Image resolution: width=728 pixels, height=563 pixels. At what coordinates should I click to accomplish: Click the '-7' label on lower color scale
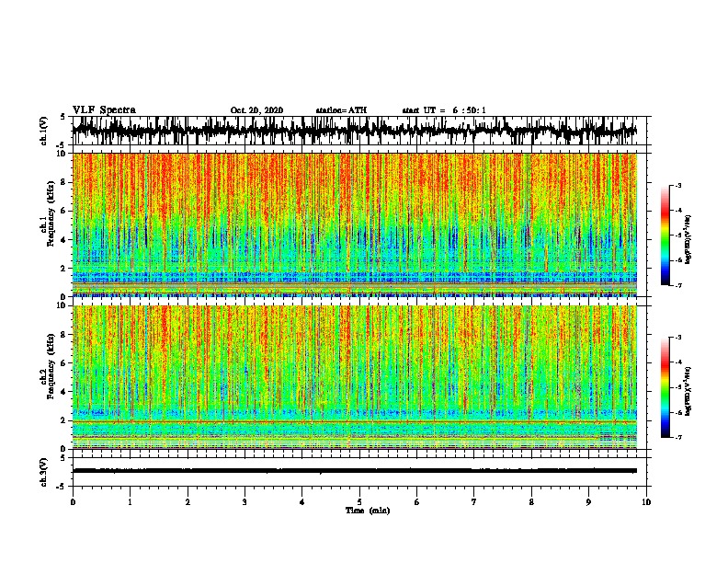coord(678,438)
